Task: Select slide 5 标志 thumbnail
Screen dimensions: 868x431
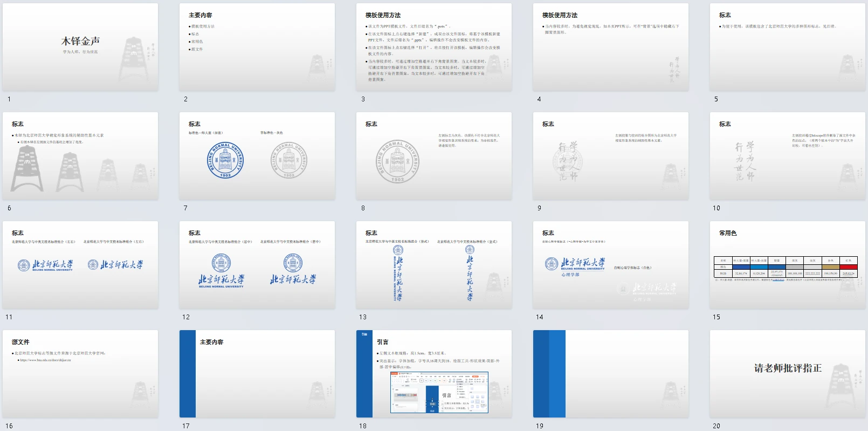Action: tap(788, 47)
